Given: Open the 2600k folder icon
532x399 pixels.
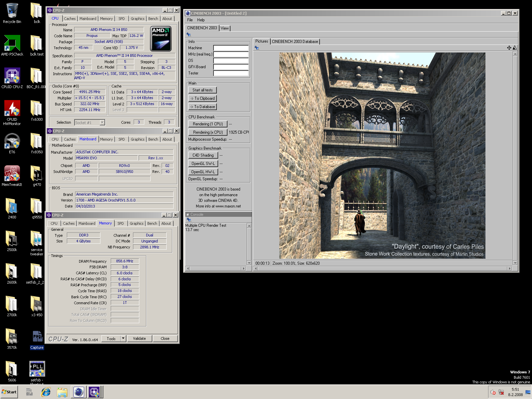Looking at the screenshot, I should click(12, 274).
